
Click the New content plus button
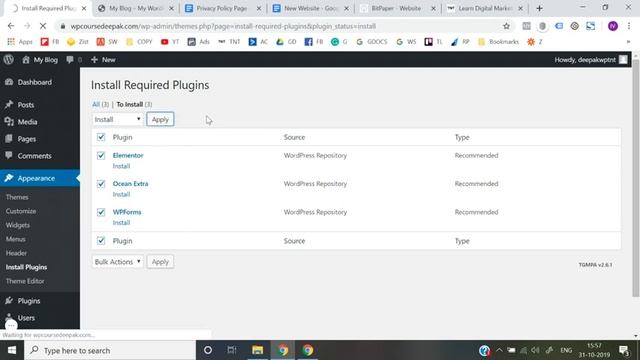103,60
